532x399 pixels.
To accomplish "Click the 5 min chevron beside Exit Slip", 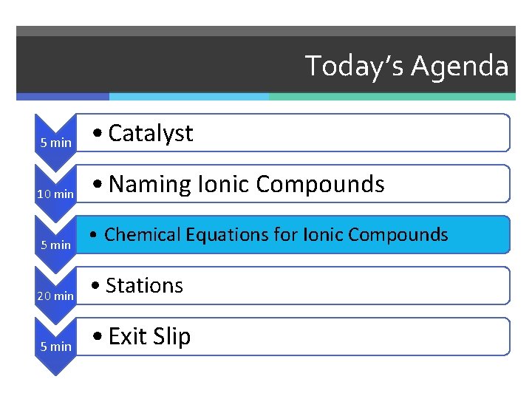I will (55, 347).
